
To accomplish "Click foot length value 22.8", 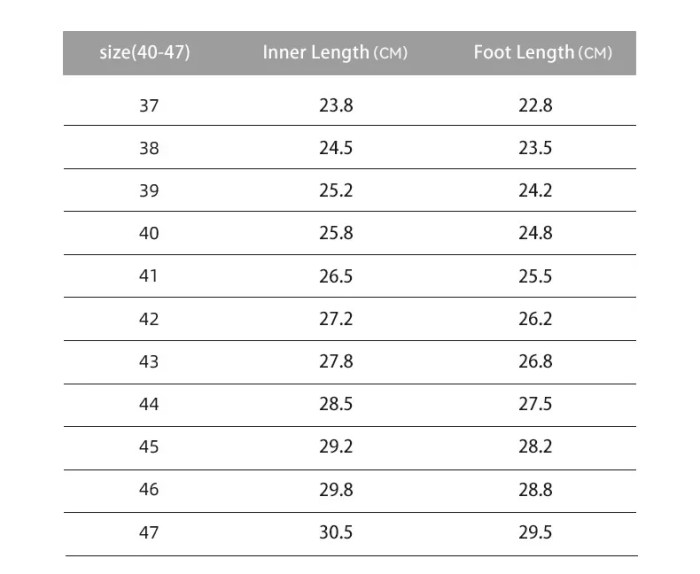I will (x=535, y=106).
